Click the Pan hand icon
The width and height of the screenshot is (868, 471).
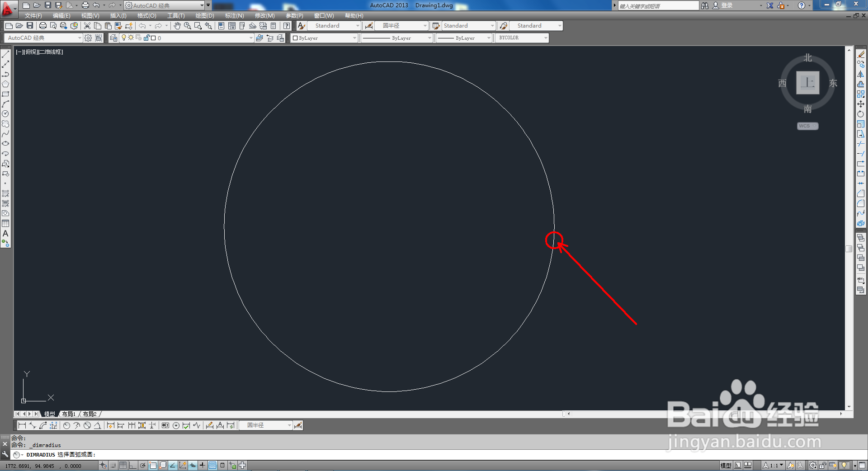(177, 26)
